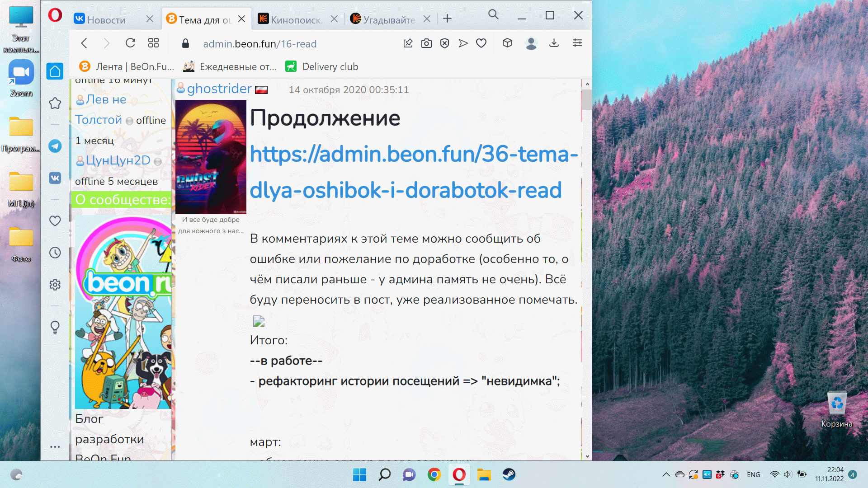Add page to bookmarks heart icon
868x488 pixels.
[481, 43]
